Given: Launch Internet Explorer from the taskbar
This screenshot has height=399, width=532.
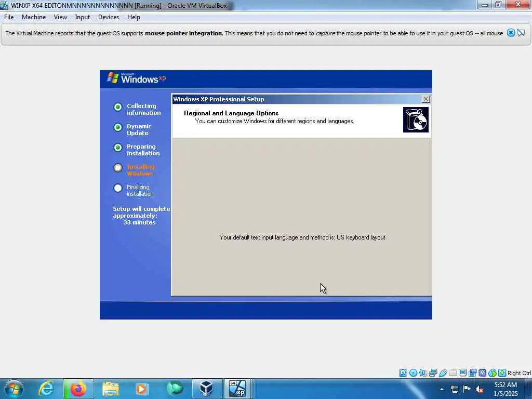Looking at the screenshot, I should (46, 389).
